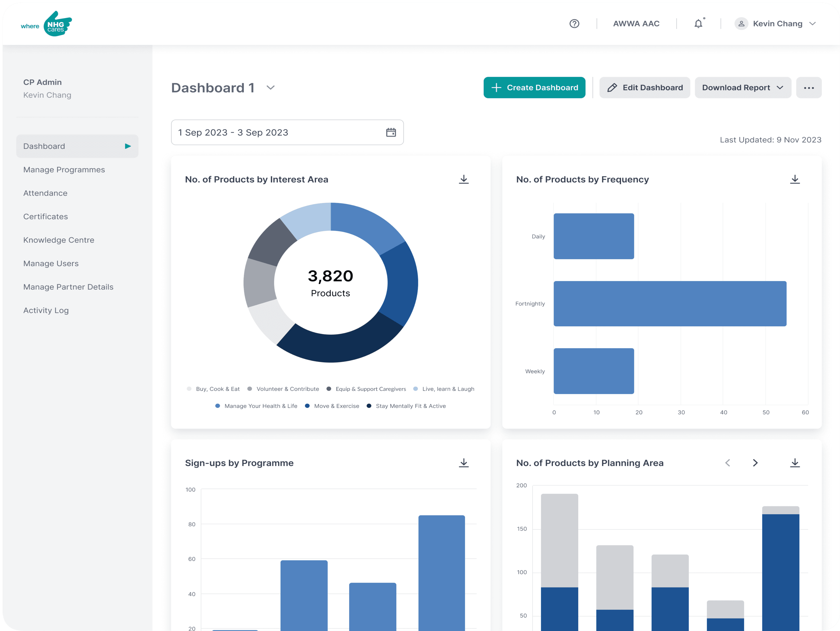Open the help question mark icon

[574, 23]
